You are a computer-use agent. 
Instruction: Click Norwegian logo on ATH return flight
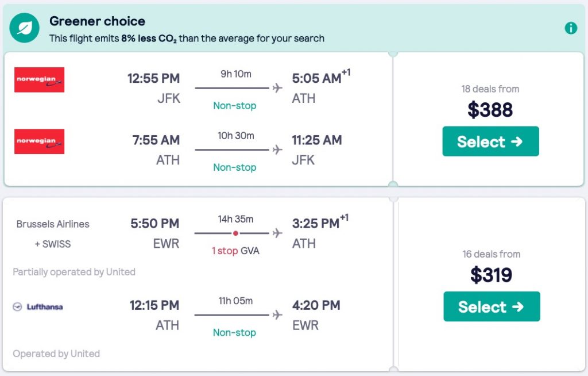(x=39, y=141)
